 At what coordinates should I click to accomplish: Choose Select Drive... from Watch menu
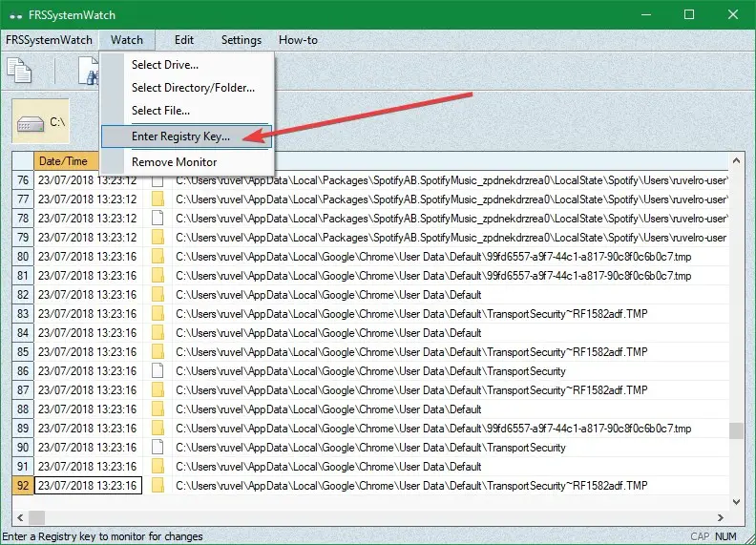point(187,65)
